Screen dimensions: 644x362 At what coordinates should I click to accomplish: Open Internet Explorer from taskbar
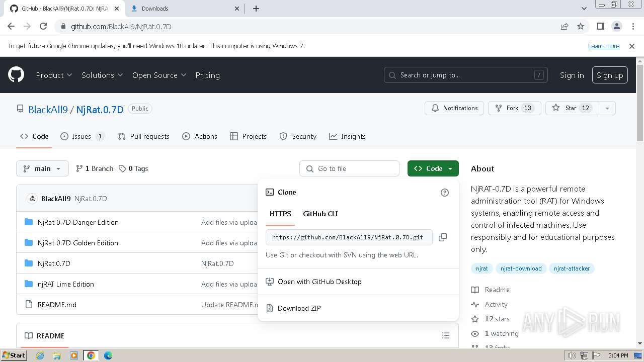pyautogui.click(x=40, y=355)
